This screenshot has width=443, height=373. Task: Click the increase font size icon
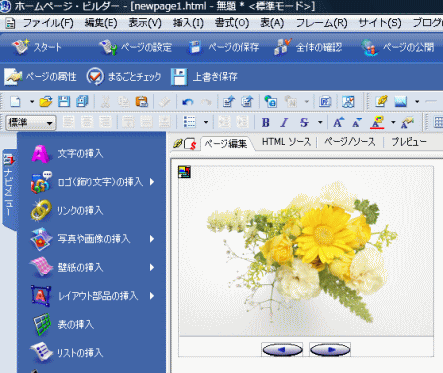click(x=339, y=123)
